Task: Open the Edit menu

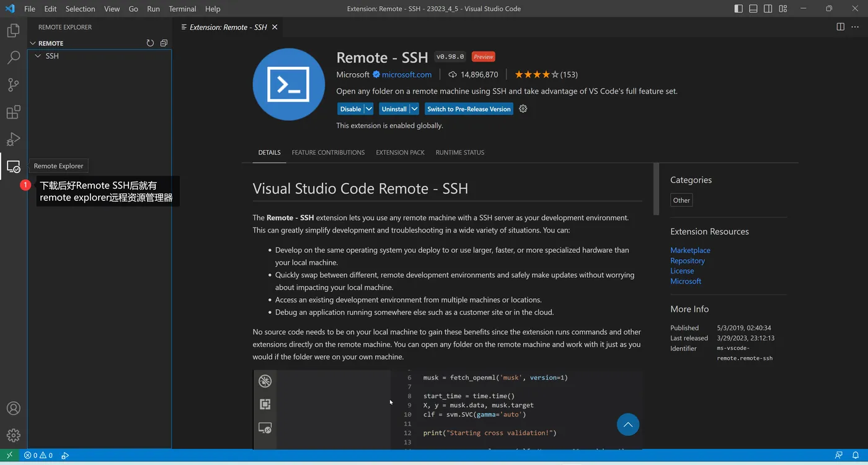Action: tap(50, 9)
